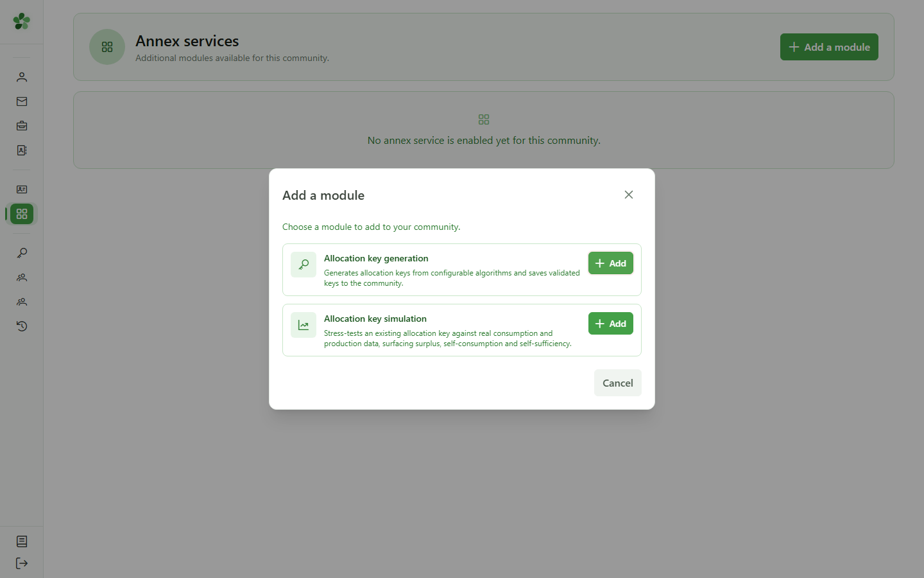Screen dimensions: 924x578
Task: Open the history clock sidebar icon
Action: pyautogui.click(x=22, y=326)
